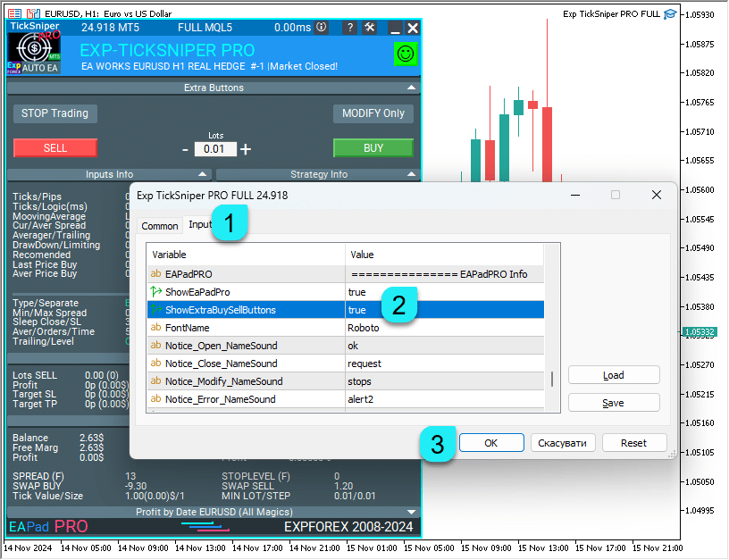
Task: Toggle the STOP Trading button
Action: [54, 113]
